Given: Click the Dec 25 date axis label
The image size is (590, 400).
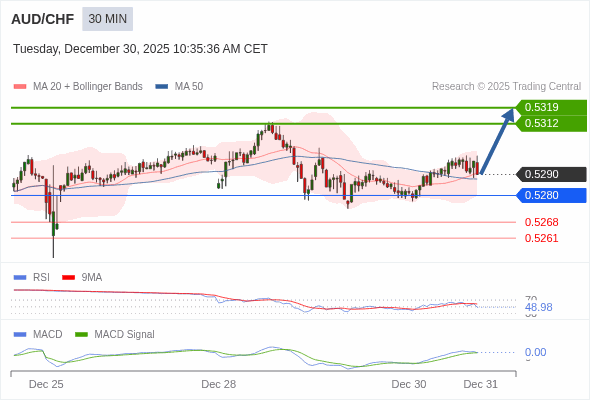Looking at the screenshot, I should [46, 385].
